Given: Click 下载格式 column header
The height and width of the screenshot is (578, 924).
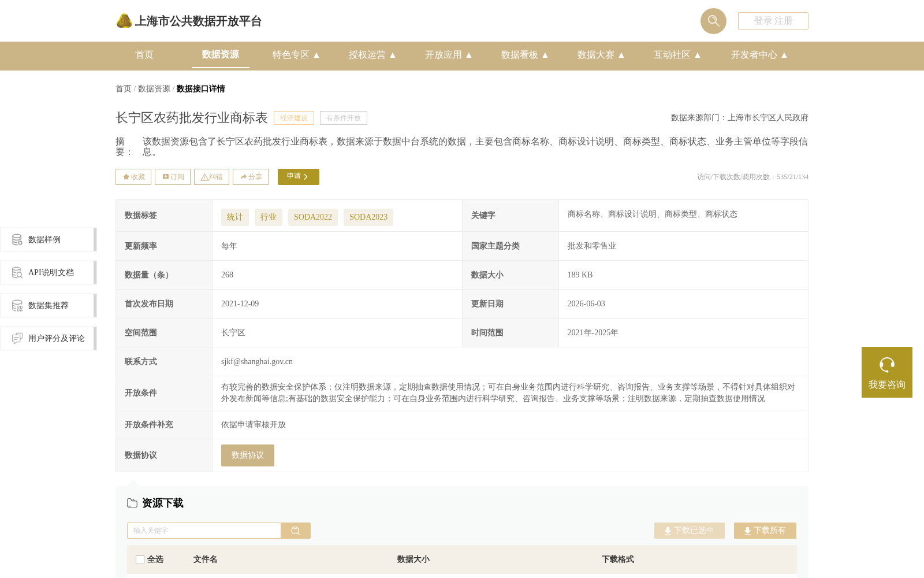Looking at the screenshot, I should 618,560.
